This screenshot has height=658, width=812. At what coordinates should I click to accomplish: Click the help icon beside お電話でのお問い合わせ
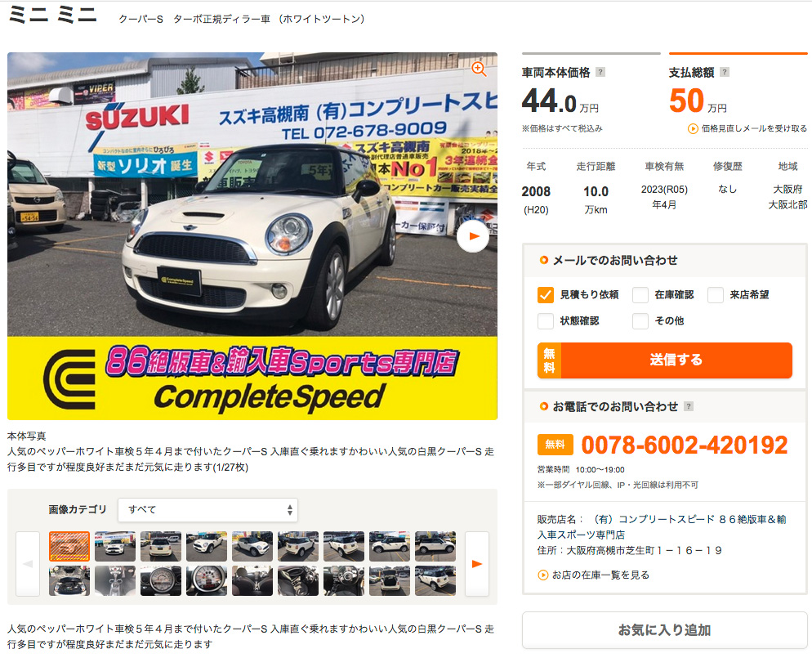point(689,406)
